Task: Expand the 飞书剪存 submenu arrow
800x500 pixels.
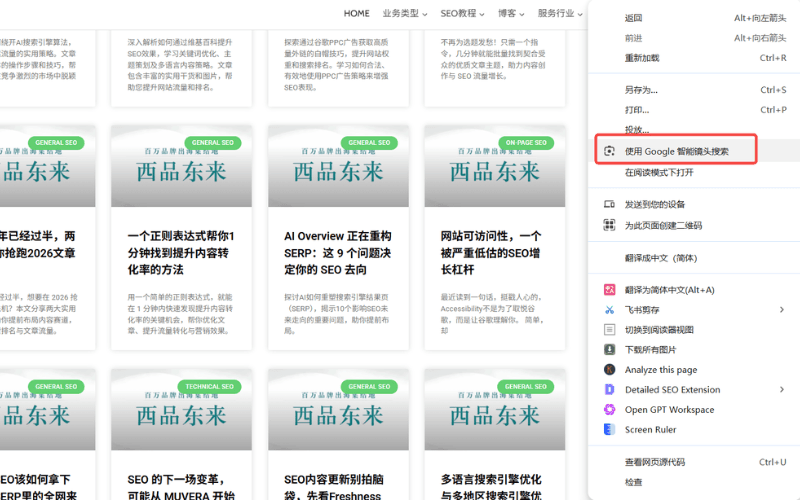Action: pyautogui.click(x=782, y=310)
